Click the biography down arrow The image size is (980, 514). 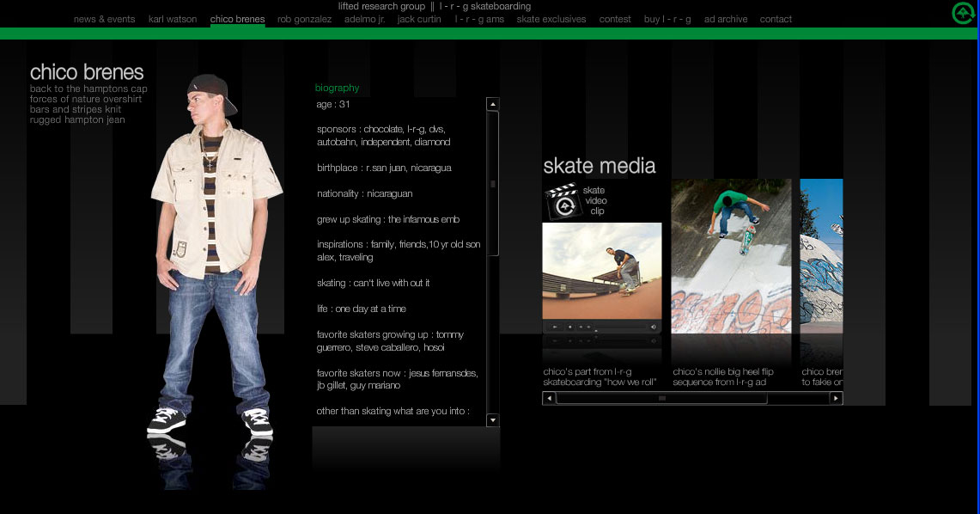point(492,419)
